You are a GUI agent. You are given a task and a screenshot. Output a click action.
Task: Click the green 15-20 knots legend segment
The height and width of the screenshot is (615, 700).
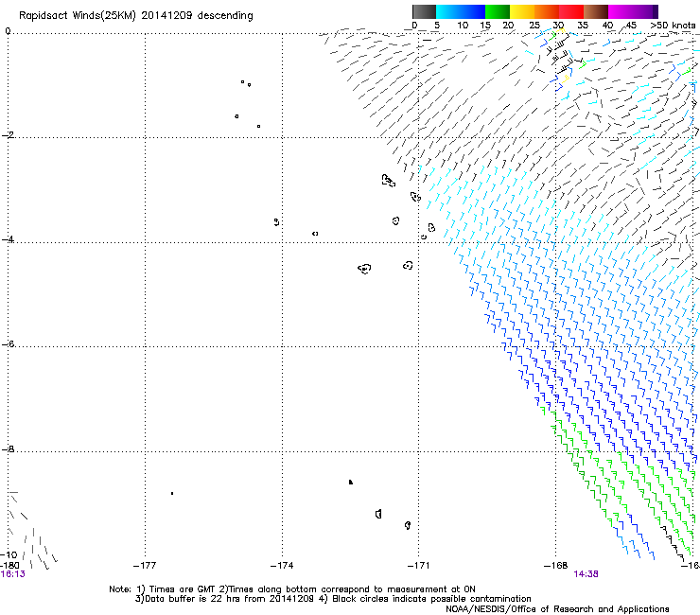point(498,11)
